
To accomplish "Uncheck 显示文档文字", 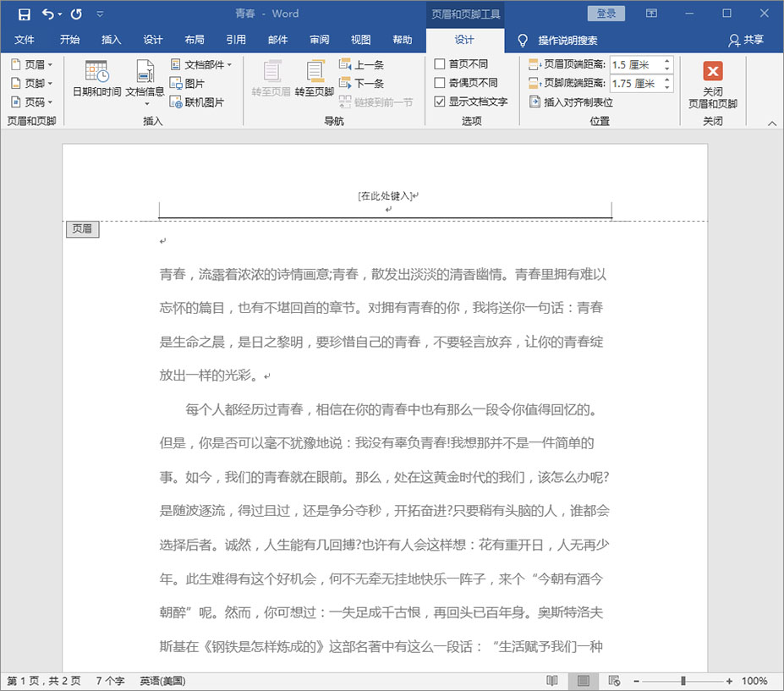I will coord(440,101).
